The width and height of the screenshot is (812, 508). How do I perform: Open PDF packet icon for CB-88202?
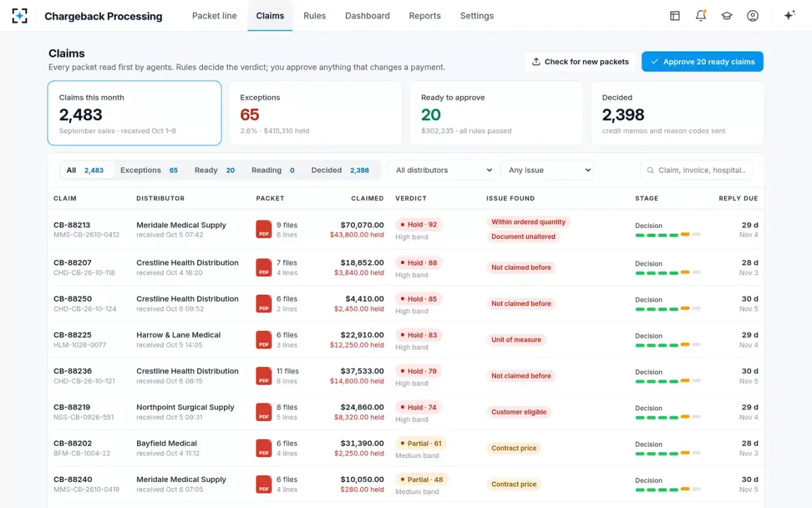coord(264,448)
